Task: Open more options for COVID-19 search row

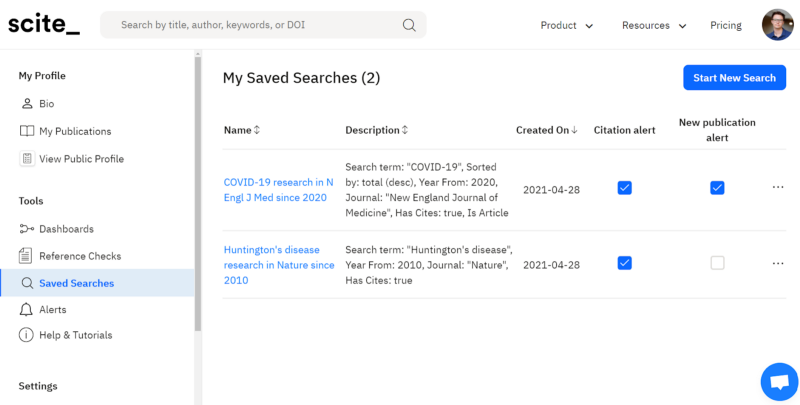Action: (x=778, y=187)
